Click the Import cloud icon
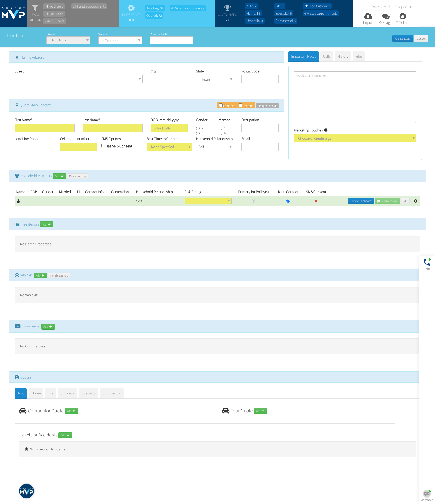Viewport: 435px width, 504px height. 368,16
